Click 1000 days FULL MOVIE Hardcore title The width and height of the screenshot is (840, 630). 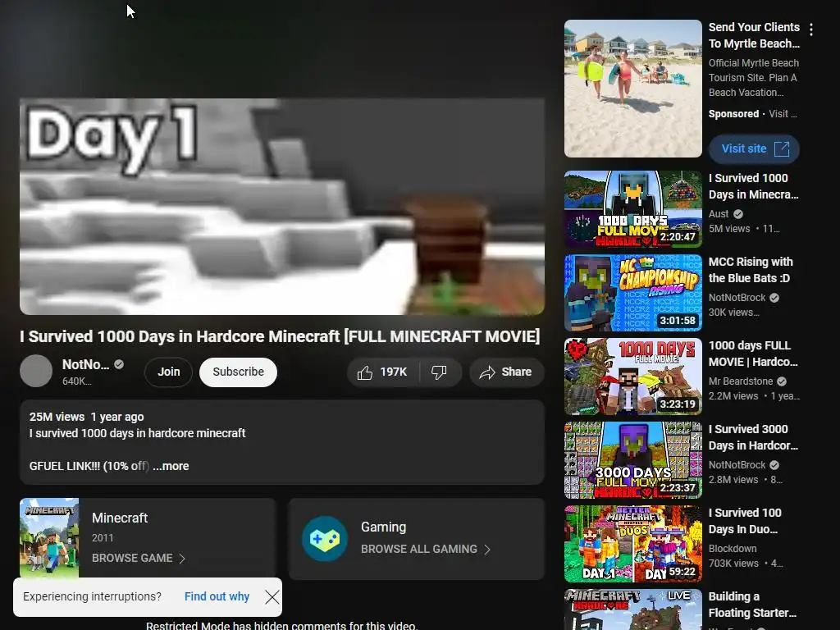753,354
